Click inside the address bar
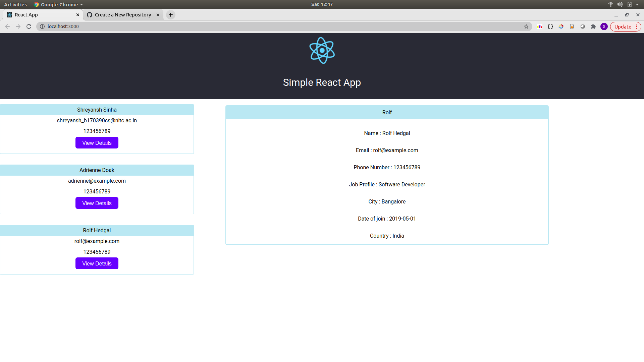Screen dimensions: 644x362 (134, 26)
